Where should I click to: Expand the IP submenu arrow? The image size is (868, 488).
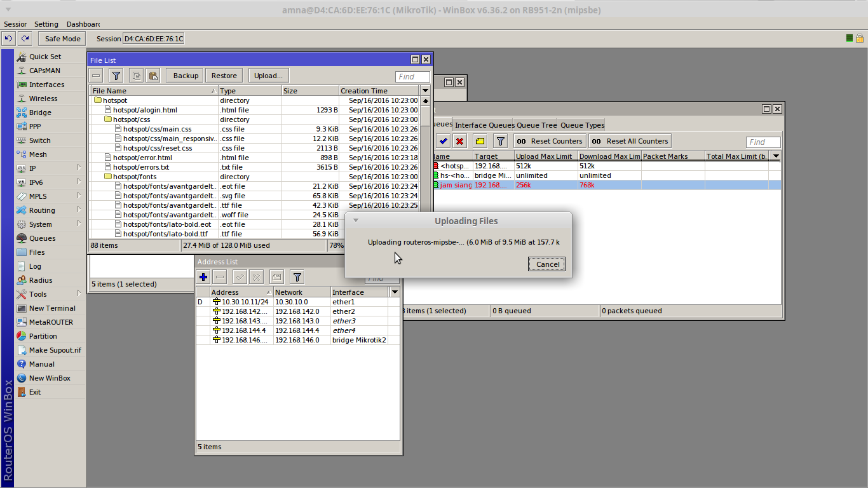point(79,168)
